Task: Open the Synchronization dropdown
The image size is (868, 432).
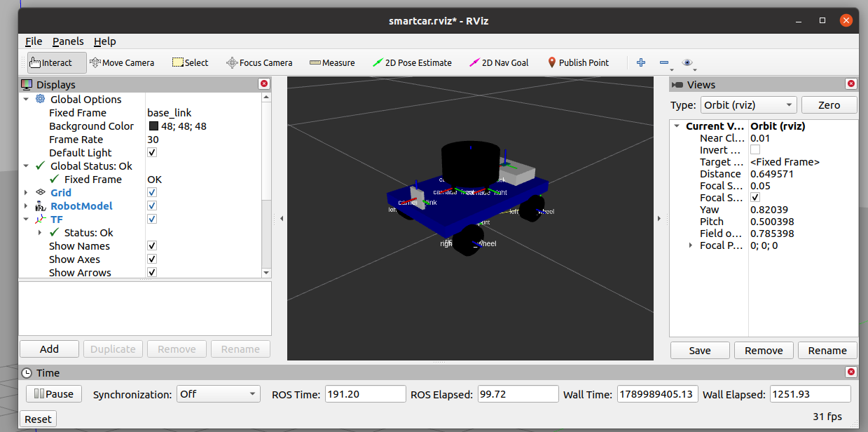Action: coord(218,394)
